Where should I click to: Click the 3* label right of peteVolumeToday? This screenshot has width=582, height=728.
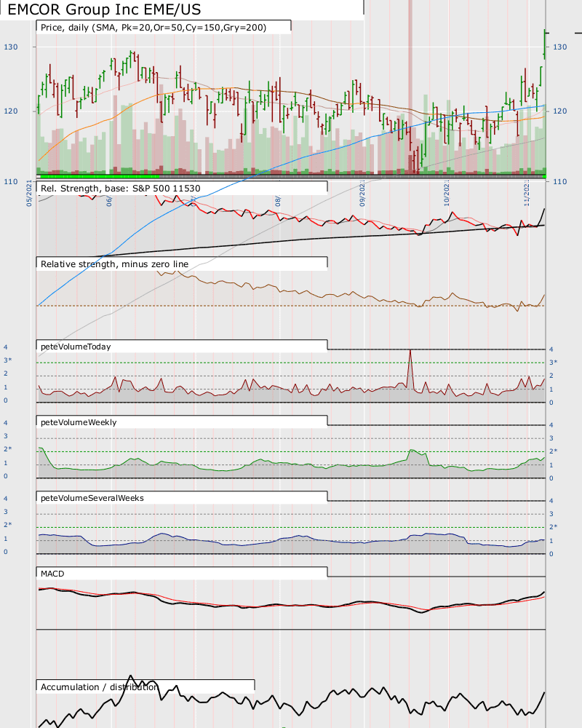point(554,362)
